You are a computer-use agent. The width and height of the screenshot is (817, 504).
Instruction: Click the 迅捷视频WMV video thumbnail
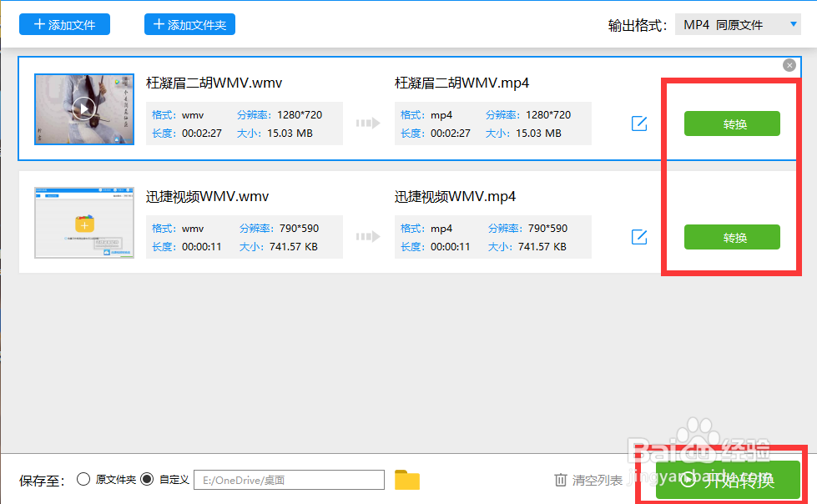click(83, 222)
